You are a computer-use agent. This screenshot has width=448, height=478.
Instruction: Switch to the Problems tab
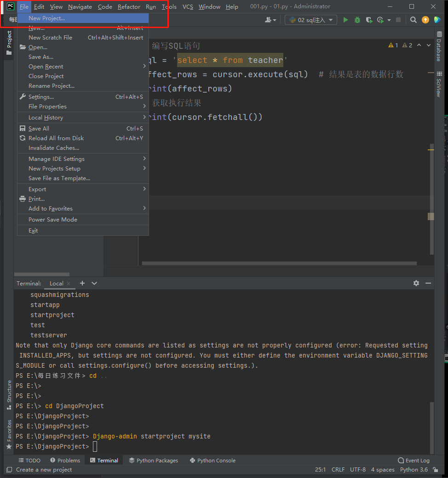coord(65,461)
